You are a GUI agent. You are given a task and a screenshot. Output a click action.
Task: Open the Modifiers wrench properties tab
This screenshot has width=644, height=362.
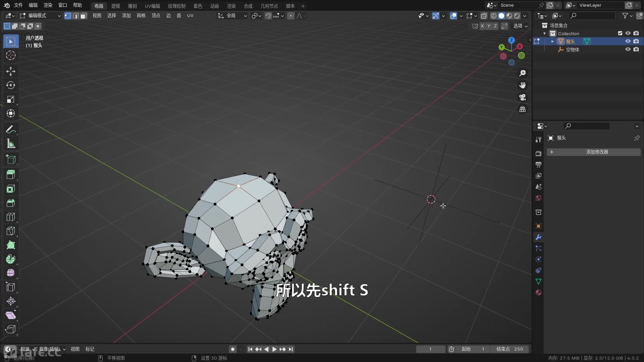coord(538,237)
